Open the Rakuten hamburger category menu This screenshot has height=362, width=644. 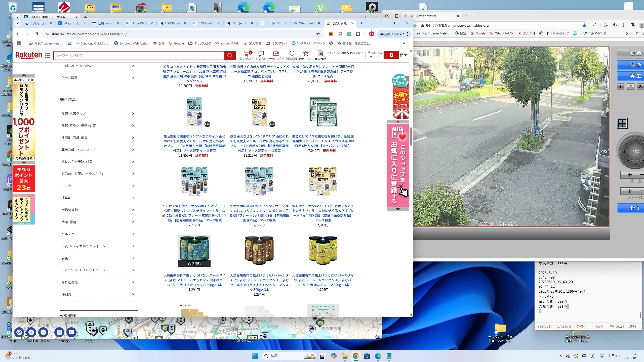48,55
